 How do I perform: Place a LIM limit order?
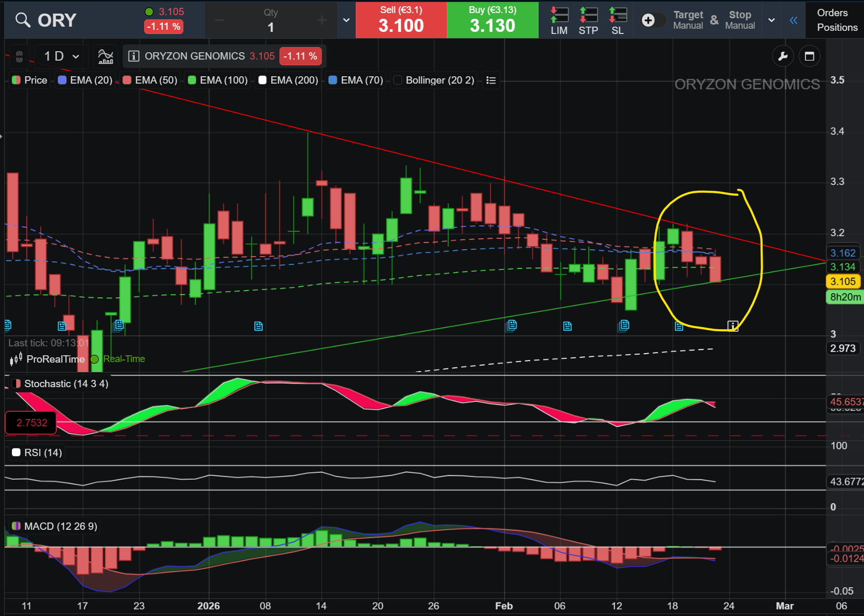point(559,21)
